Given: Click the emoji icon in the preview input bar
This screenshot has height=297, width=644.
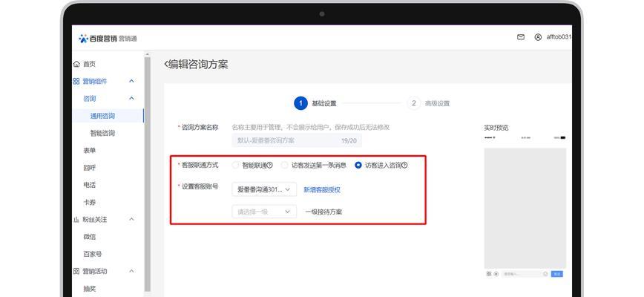Looking at the screenshot, I should tap(545, 273).
